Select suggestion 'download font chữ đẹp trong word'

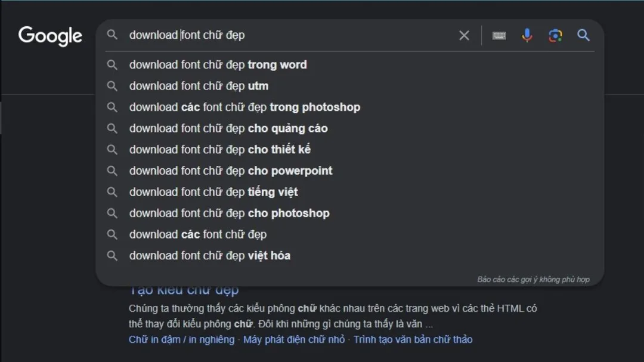(x=218, y=64)
